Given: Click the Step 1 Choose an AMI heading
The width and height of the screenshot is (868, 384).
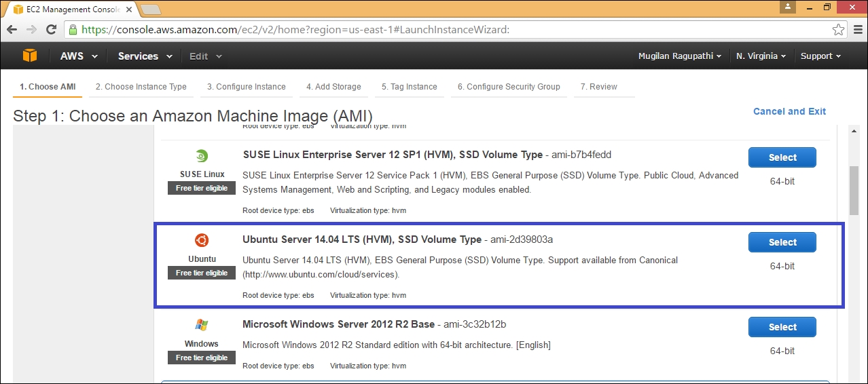Looking at the screenshot, I should (193, 115).
